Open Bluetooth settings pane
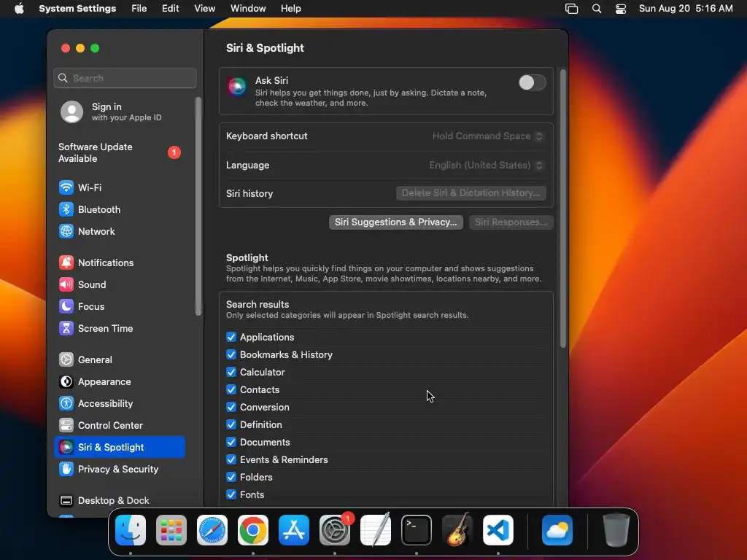This screenshot has height=560, width=747. coord(119,209)
